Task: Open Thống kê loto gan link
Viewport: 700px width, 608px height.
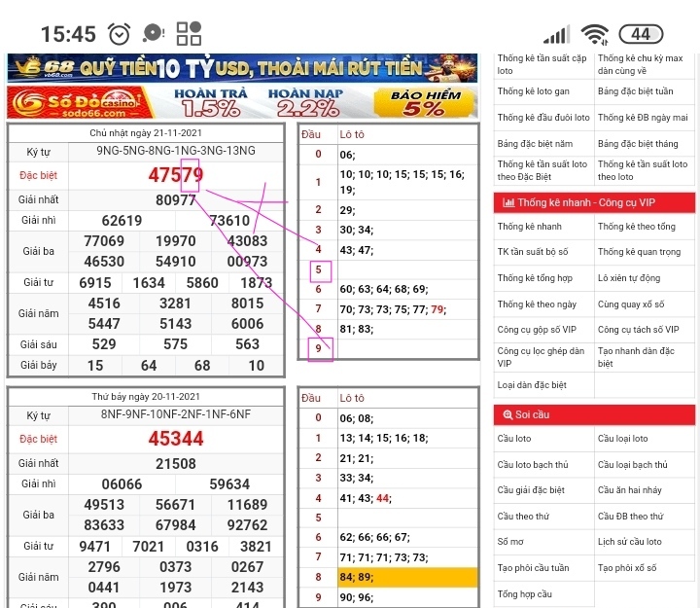Action: [x=534, y=91]
